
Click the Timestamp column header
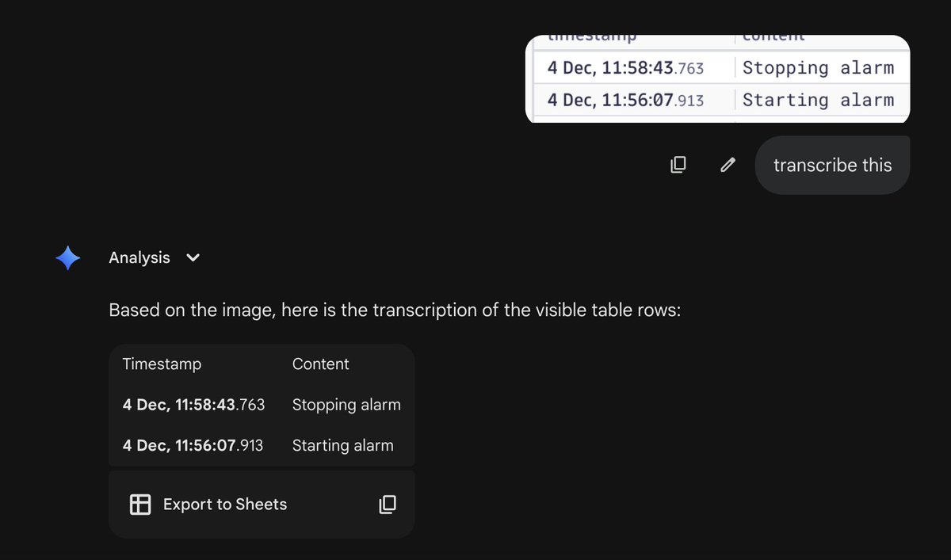click(162, 364)
